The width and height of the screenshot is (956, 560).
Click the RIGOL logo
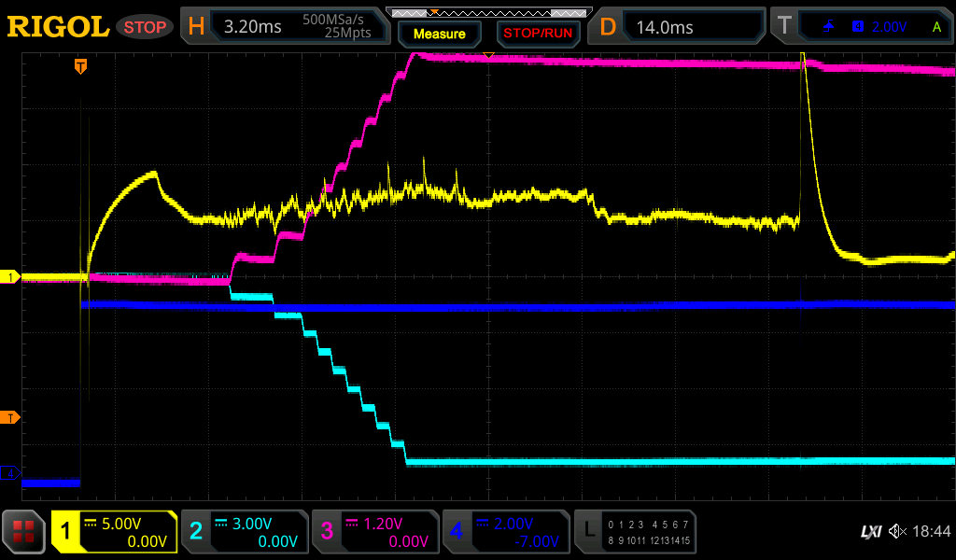[x=58, y=26]
